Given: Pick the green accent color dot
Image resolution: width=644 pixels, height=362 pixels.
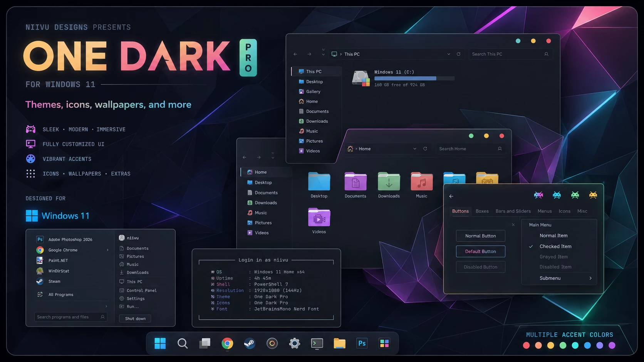Looking at the screenshot, I should [563, 345].
